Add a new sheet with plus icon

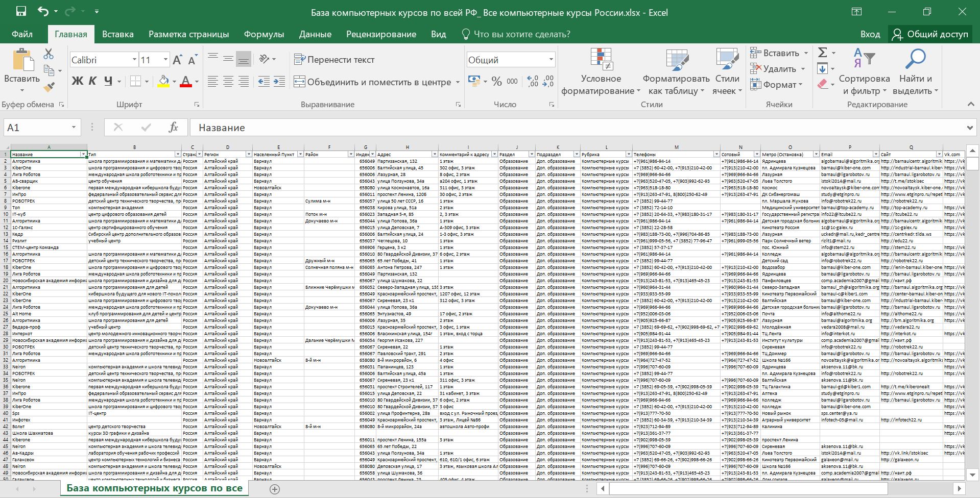coord(275,489)
